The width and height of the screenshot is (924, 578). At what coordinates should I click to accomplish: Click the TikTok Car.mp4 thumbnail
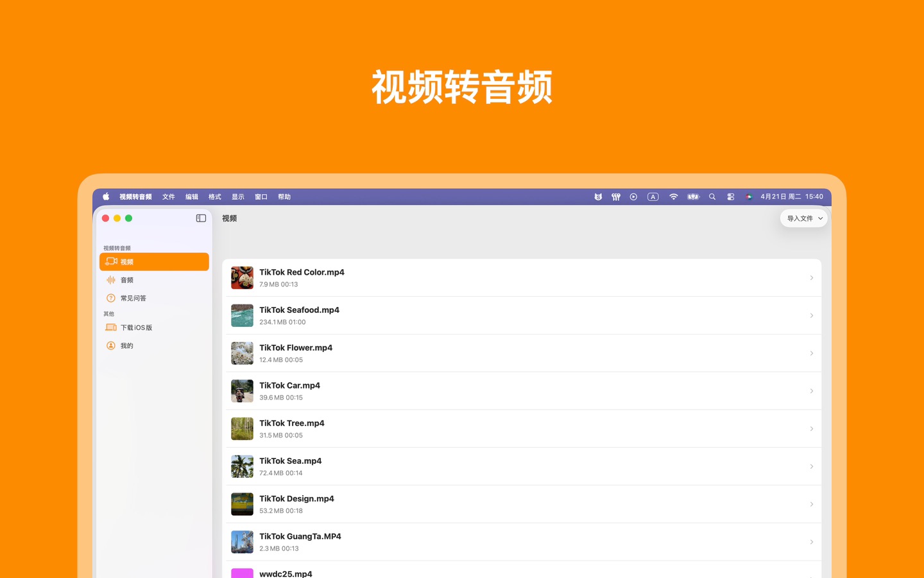click(242, 391)
